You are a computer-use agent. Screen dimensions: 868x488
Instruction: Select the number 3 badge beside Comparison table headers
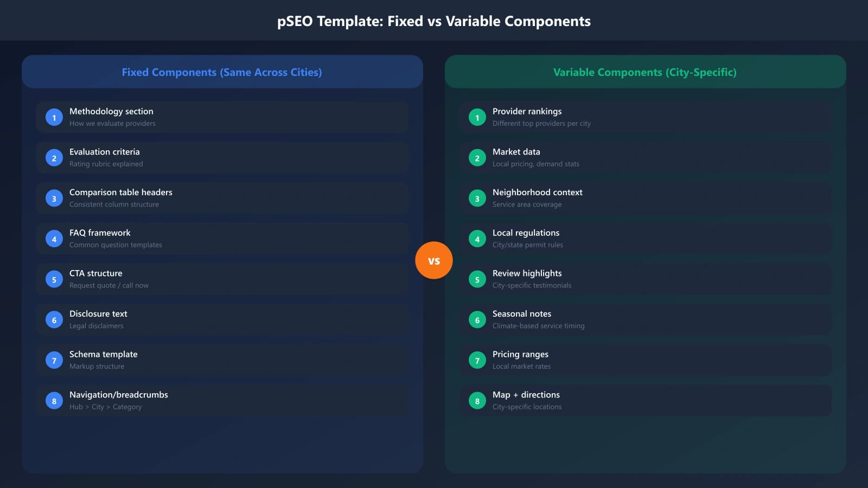pyautogui.click(x=54, y=198)
